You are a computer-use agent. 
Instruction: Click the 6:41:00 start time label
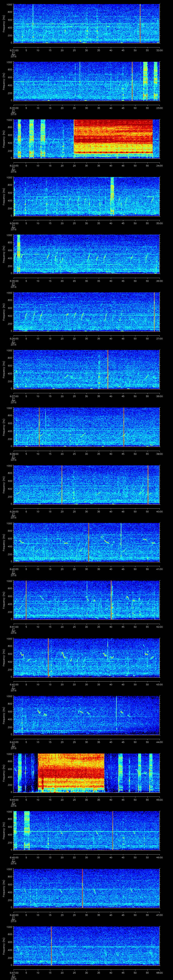14,627
